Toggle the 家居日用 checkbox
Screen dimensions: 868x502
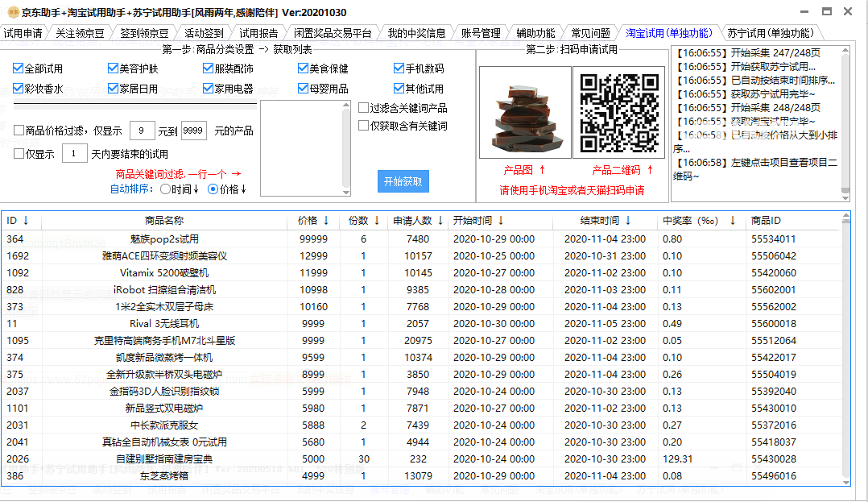[114, 88]
